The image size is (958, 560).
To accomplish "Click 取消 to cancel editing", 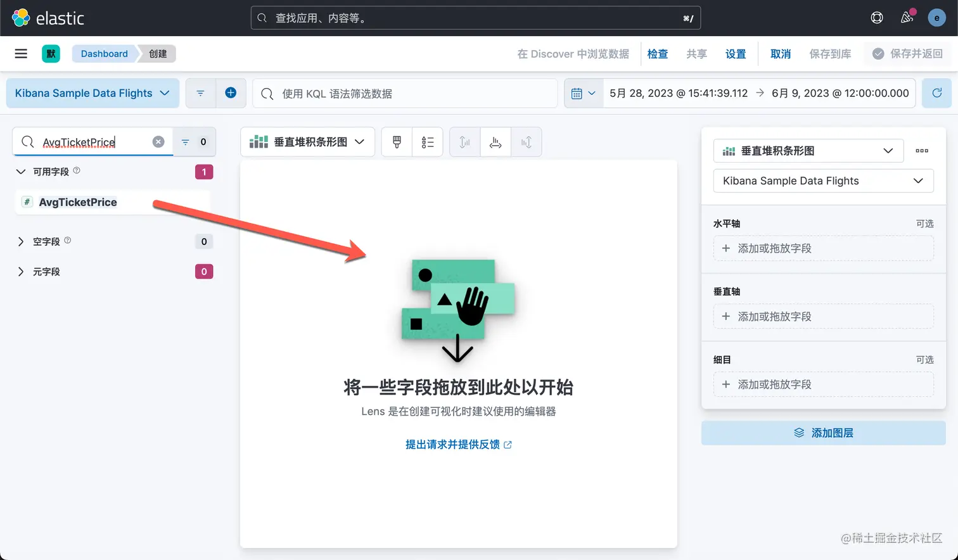I will [x=781, y=54].
